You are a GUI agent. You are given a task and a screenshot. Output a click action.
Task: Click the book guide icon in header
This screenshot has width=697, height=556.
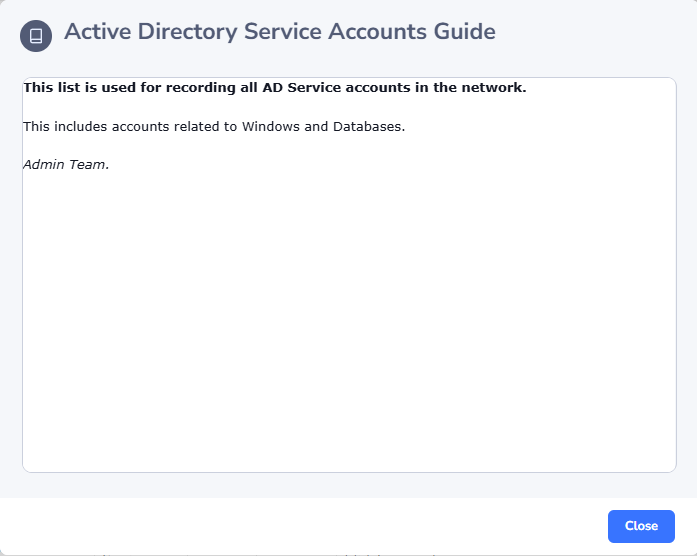tap(36, 36)
